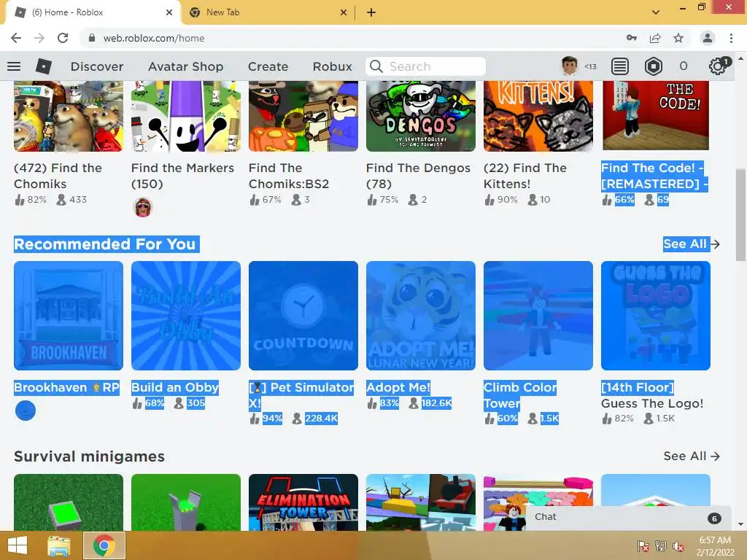Open saved passwords key icon
Viewport: 747px width, 560px height.
click(x=632, y=38)
